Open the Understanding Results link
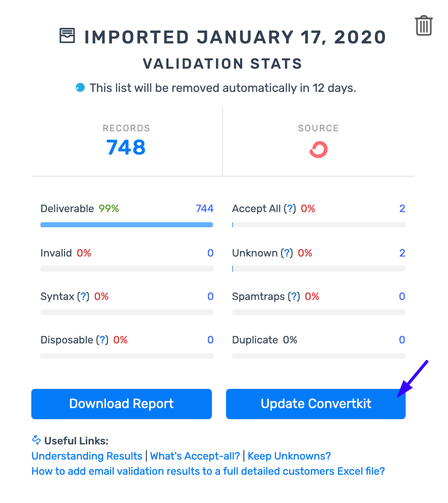 click(x=87, y=456)
